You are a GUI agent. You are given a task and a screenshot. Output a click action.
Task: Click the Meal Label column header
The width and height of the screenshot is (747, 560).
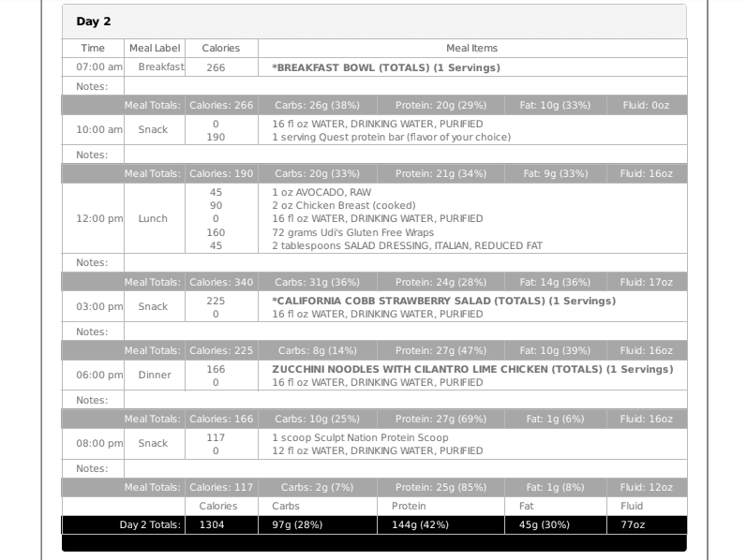(x=155, y=48)
